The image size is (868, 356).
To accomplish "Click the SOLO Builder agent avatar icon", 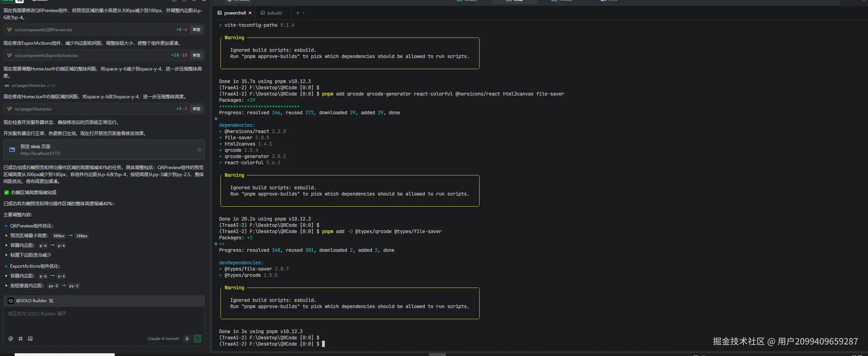I will click(x=11, y=301).
